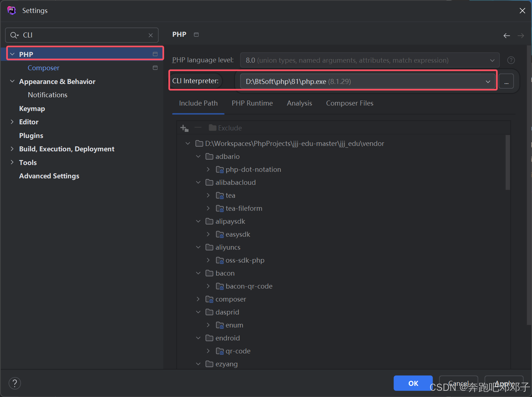Click project-level icon beside PHP tree item

tap(155, 54)
